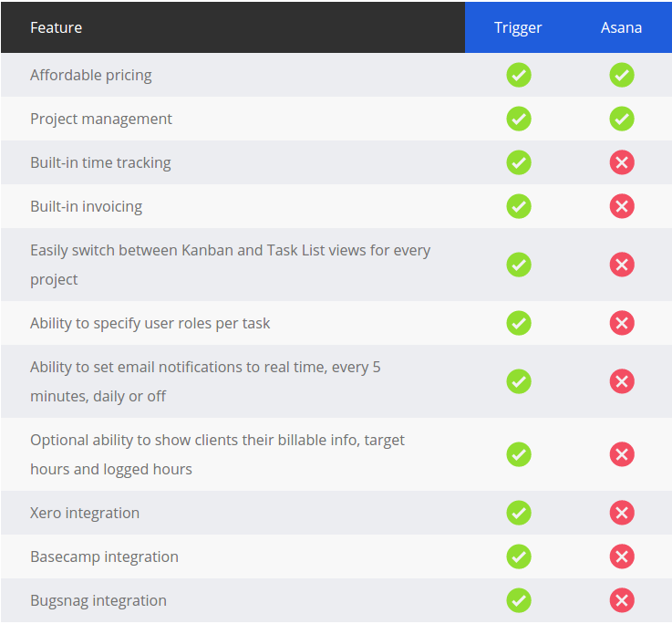This screenshot has height=624, width=672.
Task: Click Trigger's green check for Affordable pricing
Action: (519, 75)
